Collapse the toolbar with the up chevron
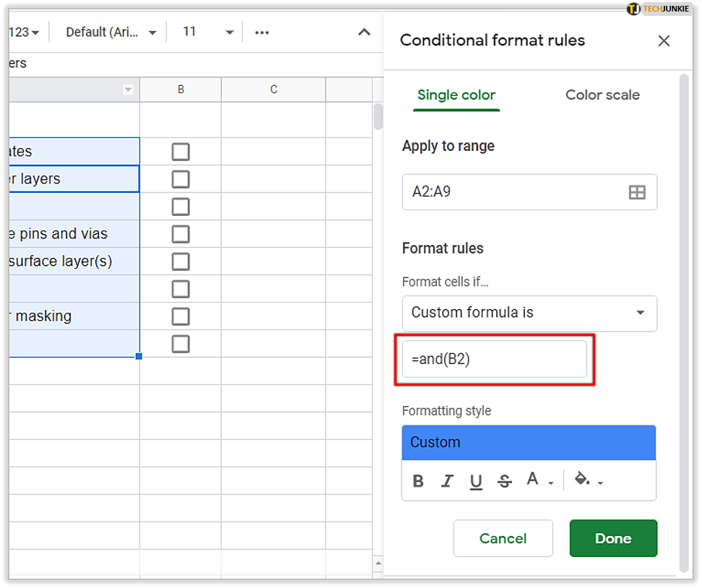The image size is (702, 588). (x=364, y=33)
